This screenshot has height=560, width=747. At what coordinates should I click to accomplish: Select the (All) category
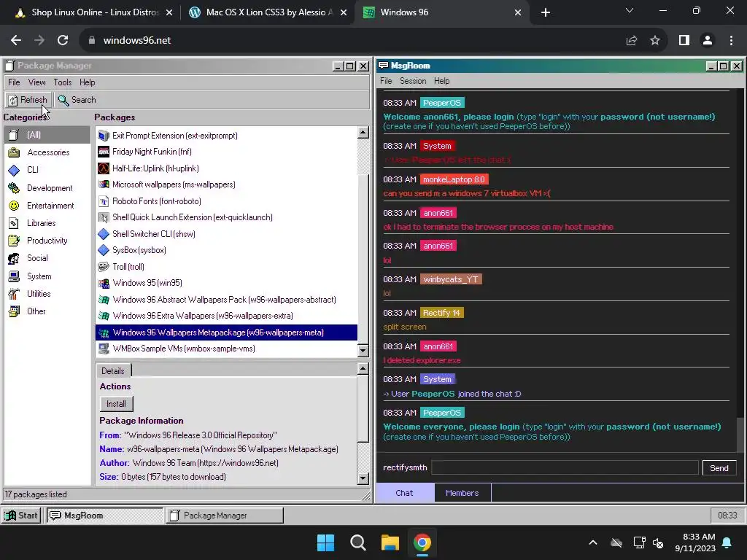tap(47, 135)
